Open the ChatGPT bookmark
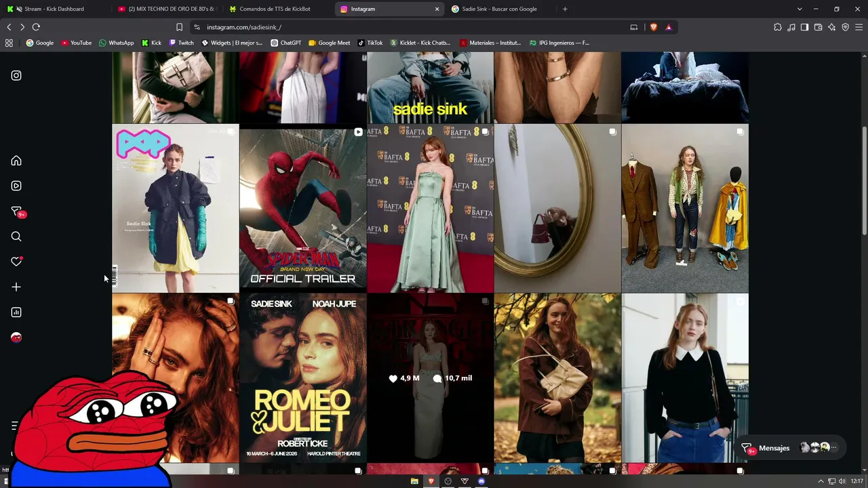Viewport: 868px width, 488px height. click(x=286, y=43)
